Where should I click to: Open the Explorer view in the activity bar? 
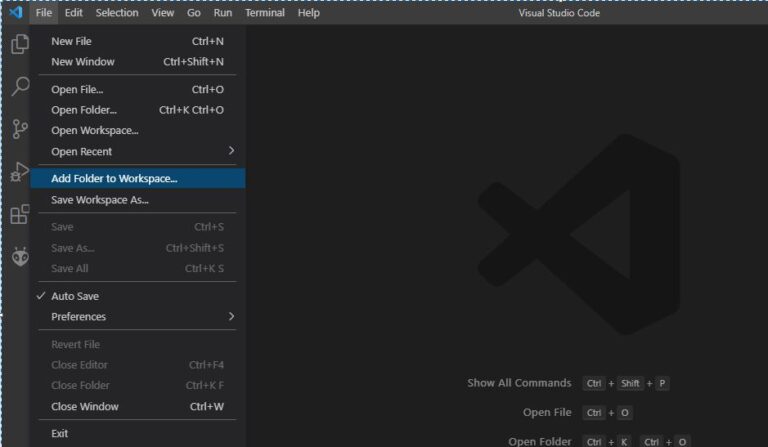point(20,44)
